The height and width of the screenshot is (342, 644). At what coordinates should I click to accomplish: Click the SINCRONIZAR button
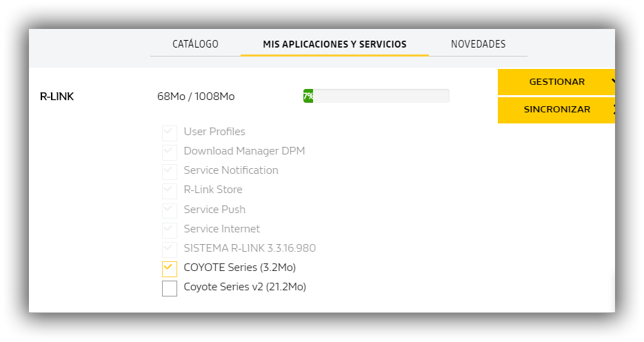(556, 110)
